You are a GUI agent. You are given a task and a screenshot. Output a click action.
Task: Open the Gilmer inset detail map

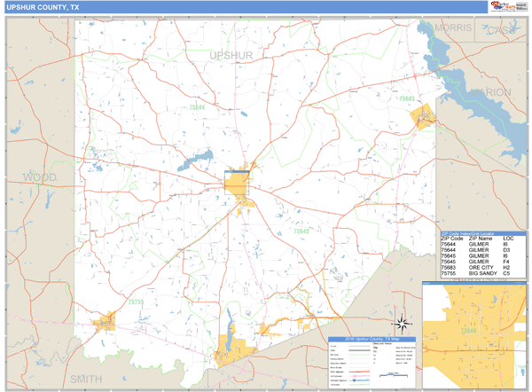coord(474,335)
